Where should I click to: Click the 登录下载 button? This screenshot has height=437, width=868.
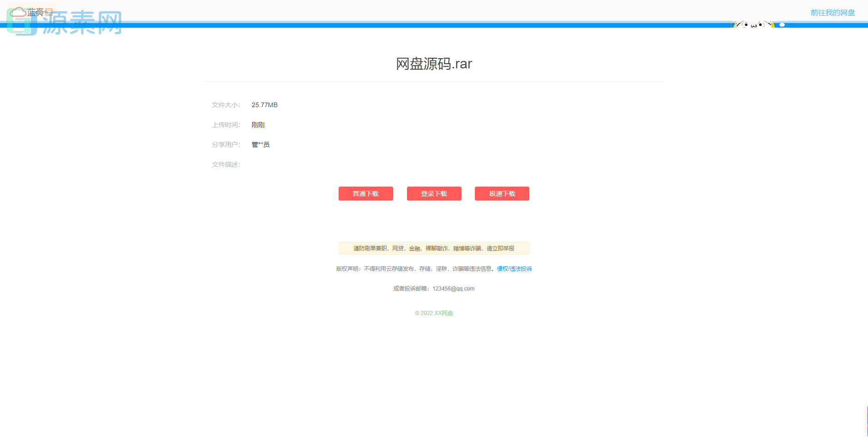click(434, 194)
